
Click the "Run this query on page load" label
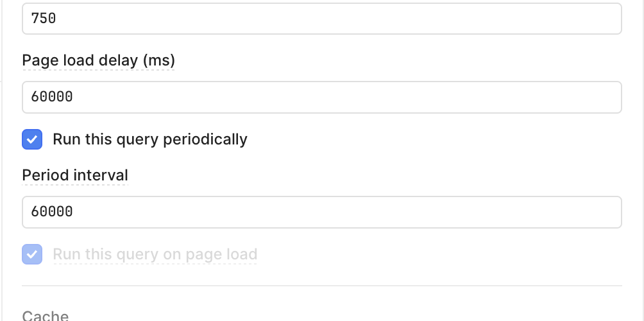point(155,254)
